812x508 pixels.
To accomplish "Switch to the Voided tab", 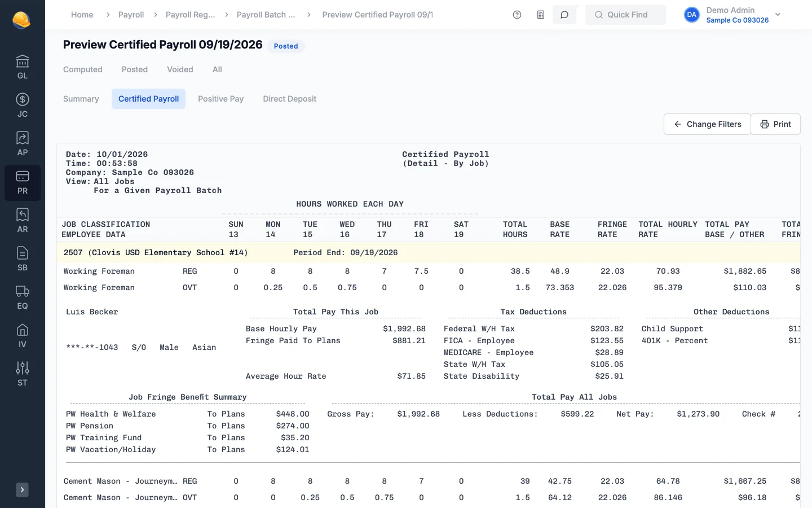I will [180, 69].
